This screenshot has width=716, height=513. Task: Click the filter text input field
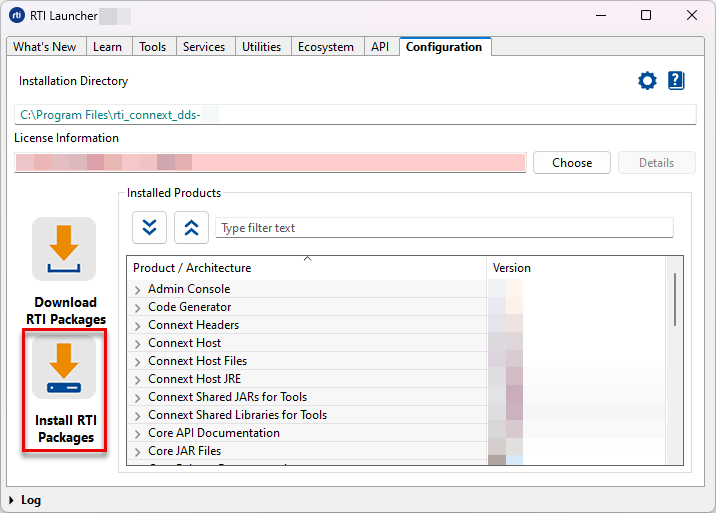point(444,228)
